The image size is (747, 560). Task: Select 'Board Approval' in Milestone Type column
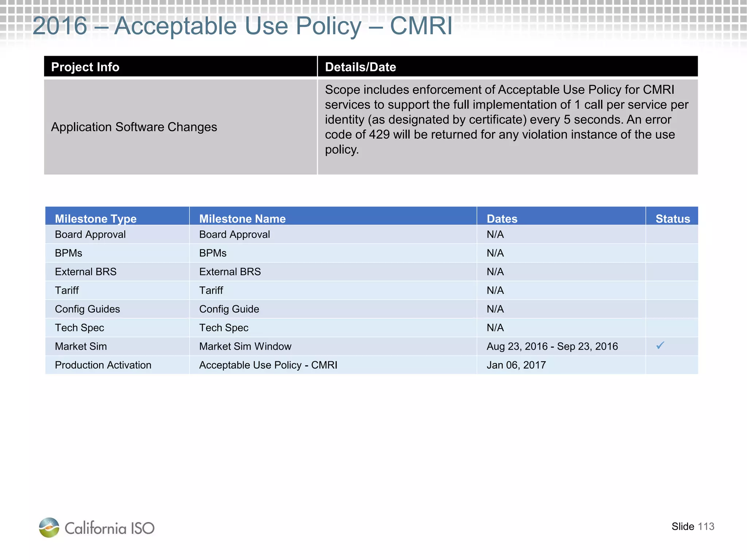(90, 234)
